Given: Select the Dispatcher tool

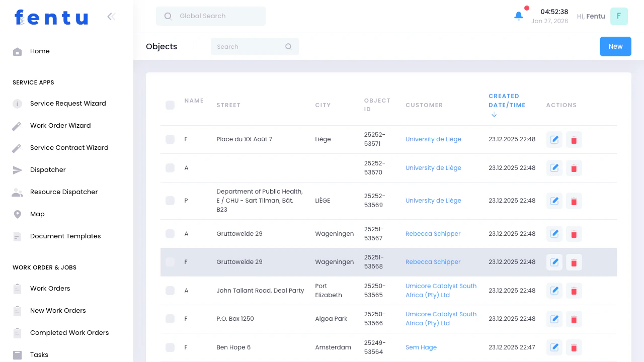Looking at the screenshot, I should coord(48,169).
